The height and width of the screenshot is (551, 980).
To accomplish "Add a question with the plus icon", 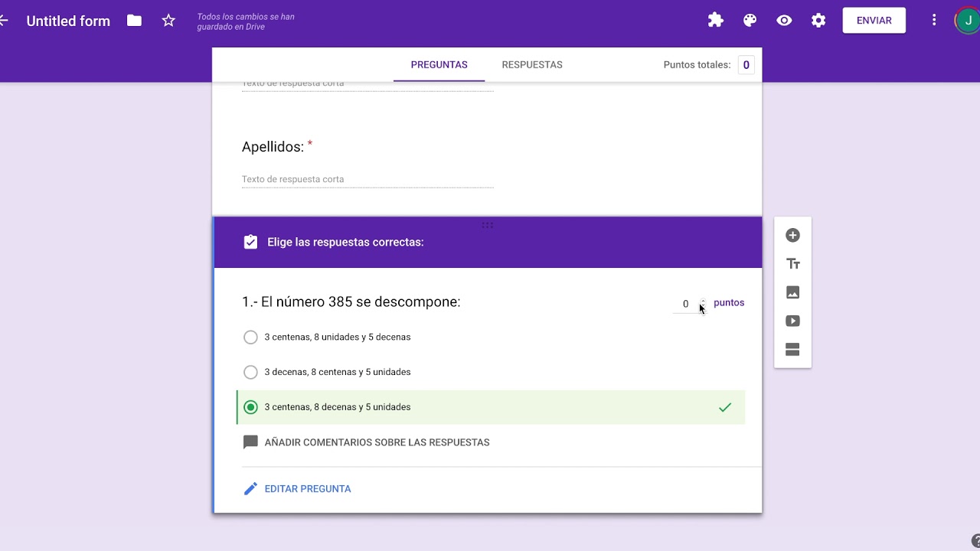I will [793, 236].
